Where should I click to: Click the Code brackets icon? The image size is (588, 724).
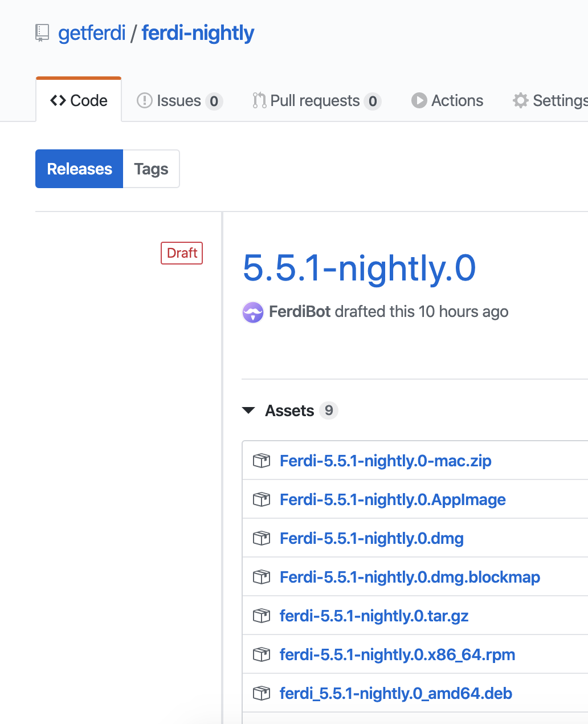point(58,101)
